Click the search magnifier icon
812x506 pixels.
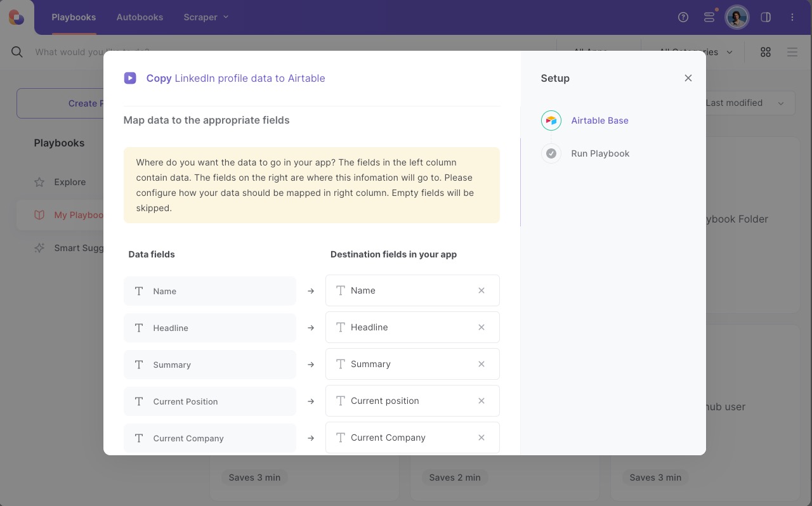17,52
